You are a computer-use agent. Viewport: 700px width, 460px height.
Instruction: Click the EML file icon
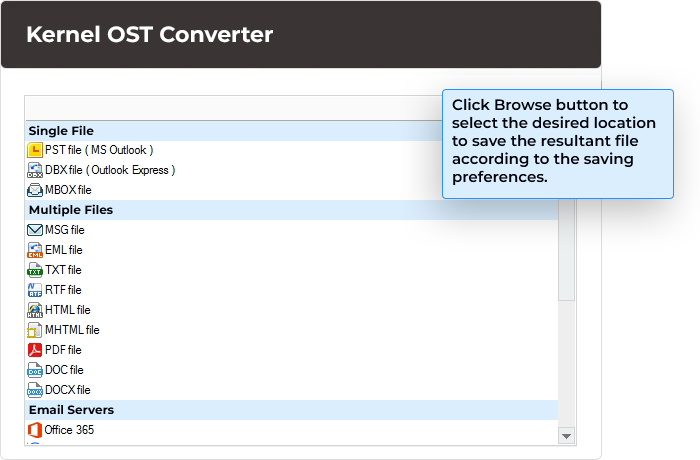click(x=35, y=250)
